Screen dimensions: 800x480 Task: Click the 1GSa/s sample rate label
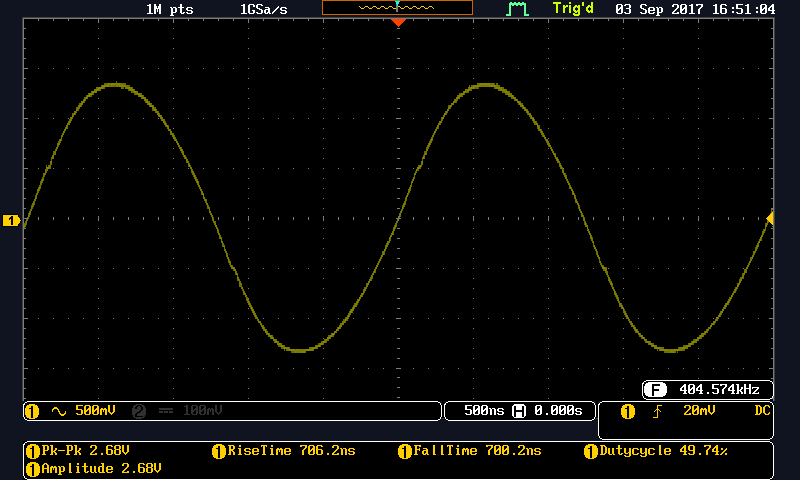coord(264,9)
